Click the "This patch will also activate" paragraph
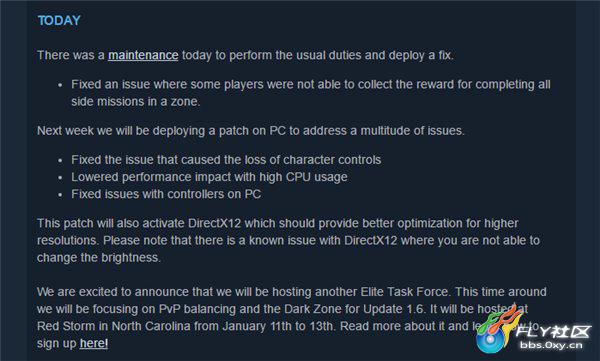 coord(289,240)
